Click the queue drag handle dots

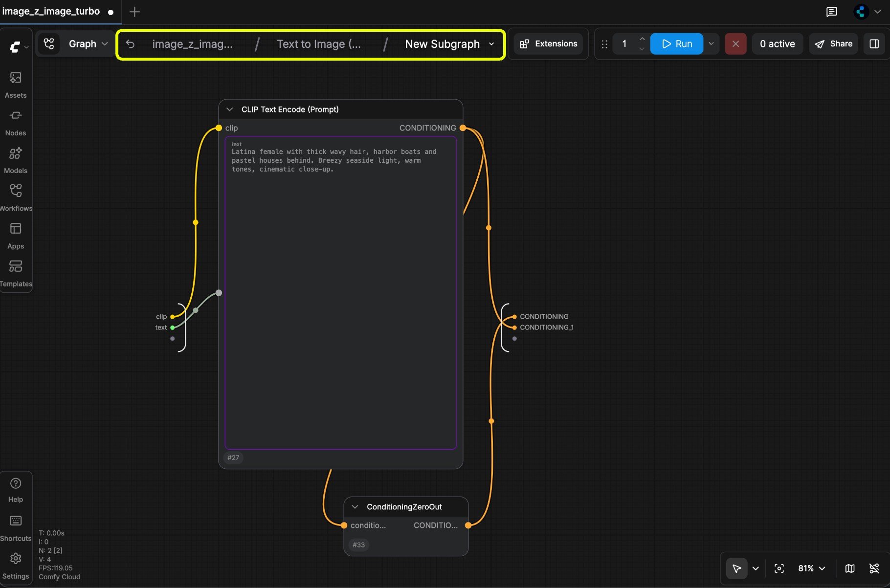tap(604, 44)
